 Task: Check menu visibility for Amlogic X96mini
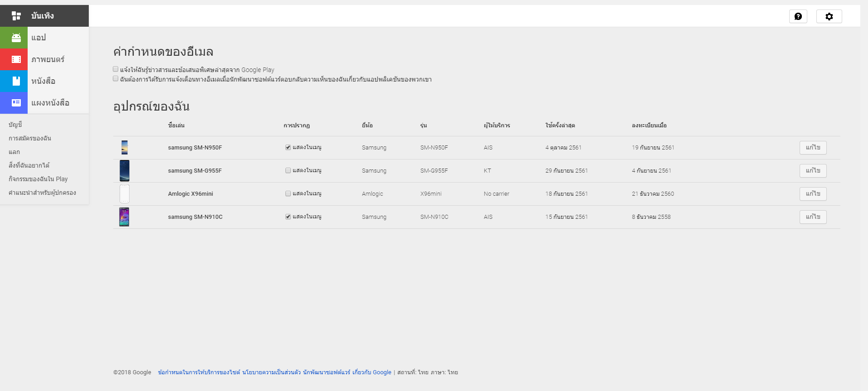[288, 193]
